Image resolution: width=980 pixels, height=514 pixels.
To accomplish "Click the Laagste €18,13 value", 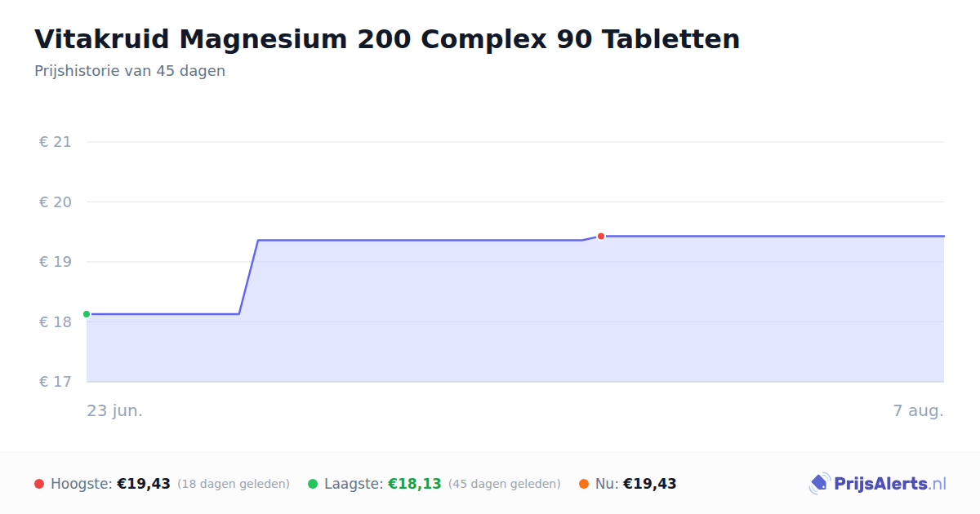I will (x=415, y=484).
